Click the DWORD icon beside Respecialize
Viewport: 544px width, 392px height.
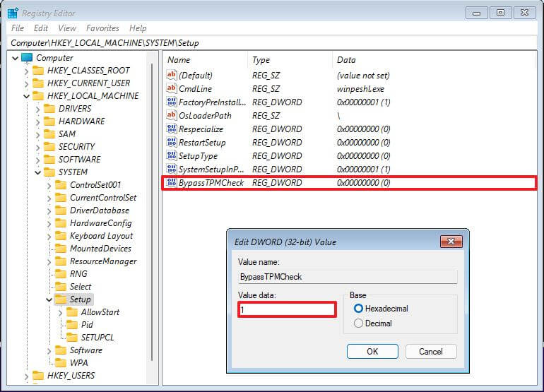pyautogui.click(x=172, y=129)
